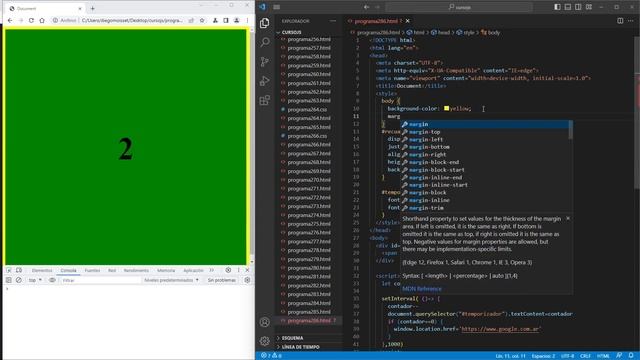
Task: Open DevTools settings gear icon
Action: pos(228,270)
